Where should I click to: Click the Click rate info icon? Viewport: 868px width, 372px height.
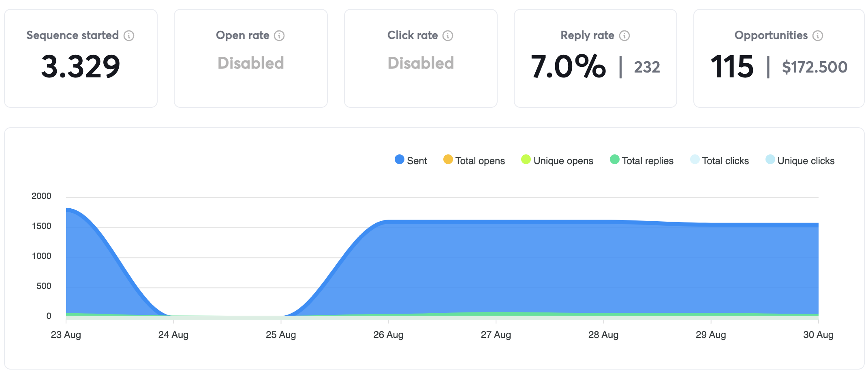coord(448,36)
